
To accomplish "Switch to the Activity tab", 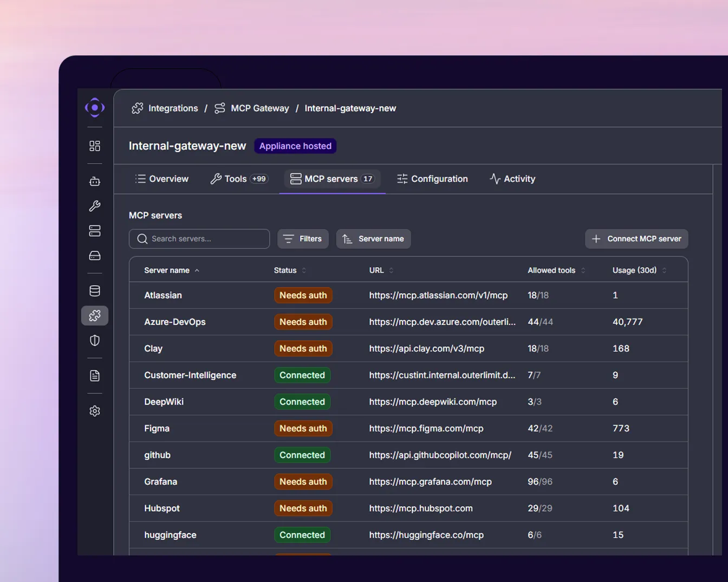I will pos(512,179).
